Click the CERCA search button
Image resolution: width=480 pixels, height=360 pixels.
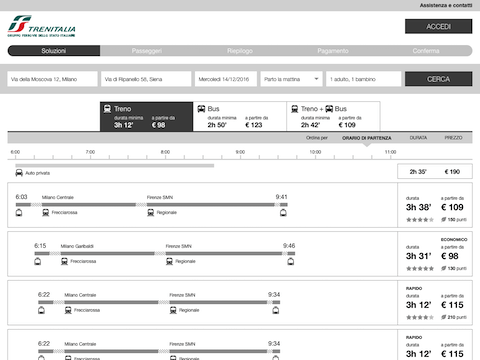tap(438, 79)
